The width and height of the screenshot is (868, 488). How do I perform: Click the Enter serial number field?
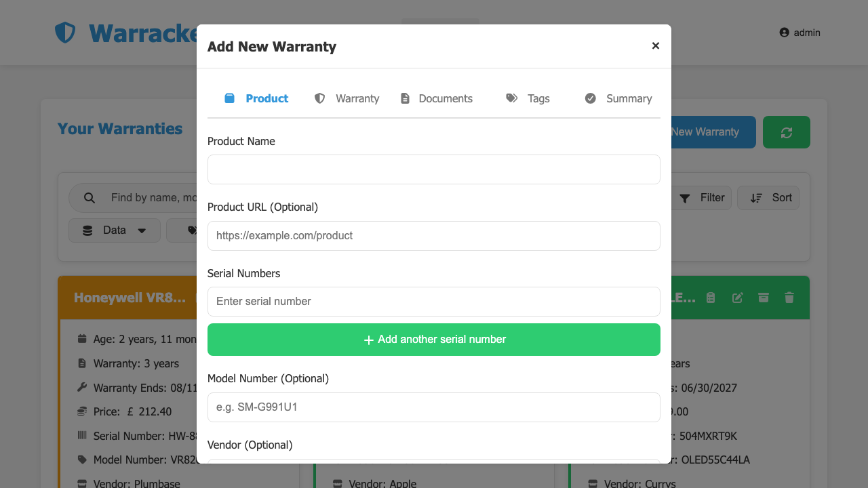434,302
